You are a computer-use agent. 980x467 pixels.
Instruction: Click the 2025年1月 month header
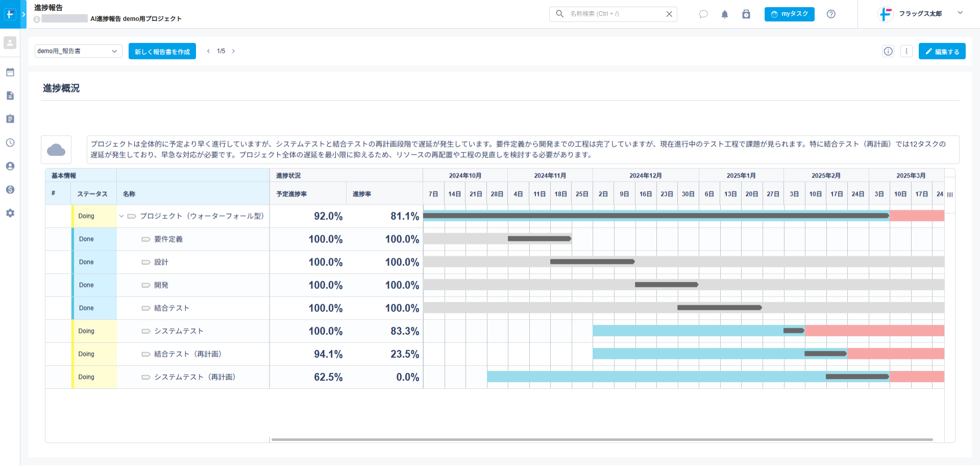[x=741, y=176]
